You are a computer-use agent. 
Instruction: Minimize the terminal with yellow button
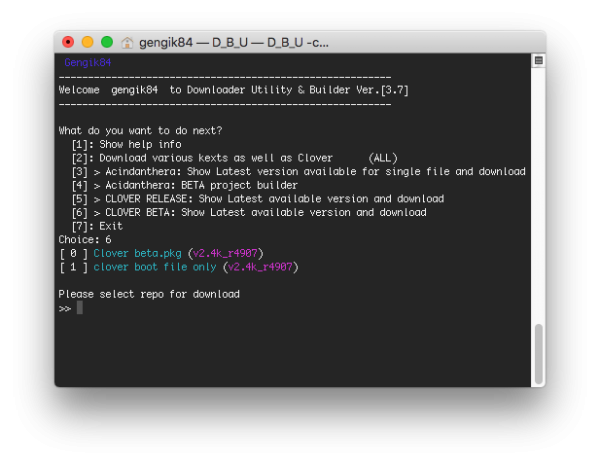coord(88,42)
